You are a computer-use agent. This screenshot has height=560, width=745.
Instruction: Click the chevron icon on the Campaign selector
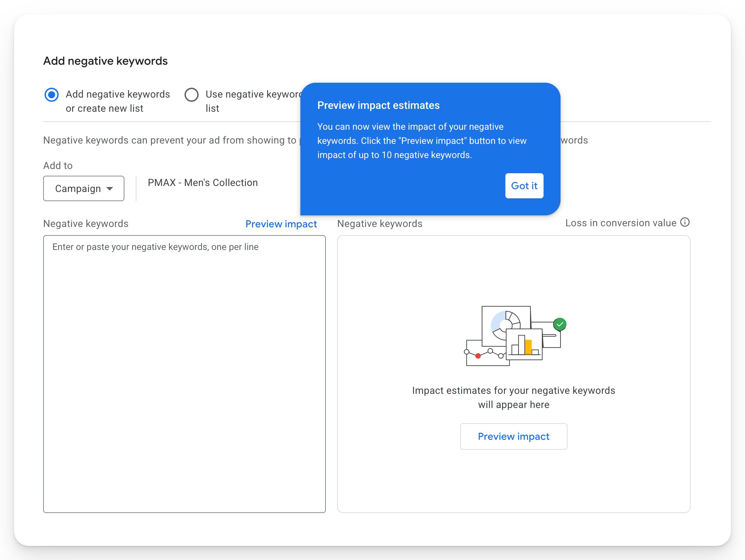coord(110,188)
